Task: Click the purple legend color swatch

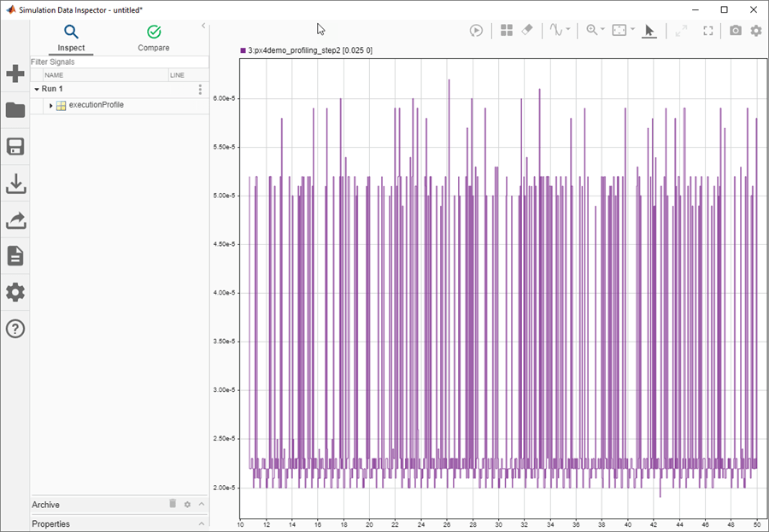Action: pyautogui.click(x=244, y=51)
